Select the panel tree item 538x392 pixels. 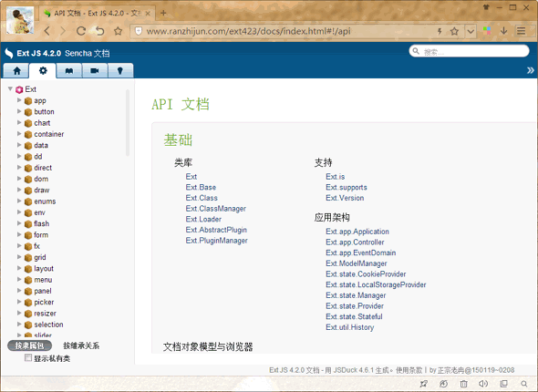pos(43,291)
